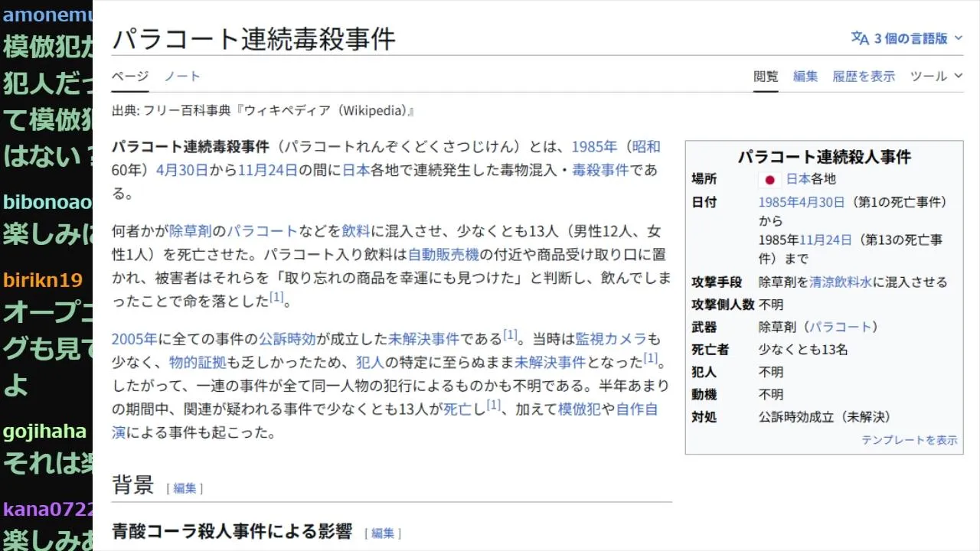Expand the ツール tools menu
This screenshot has width=980, height=551.
936,76
